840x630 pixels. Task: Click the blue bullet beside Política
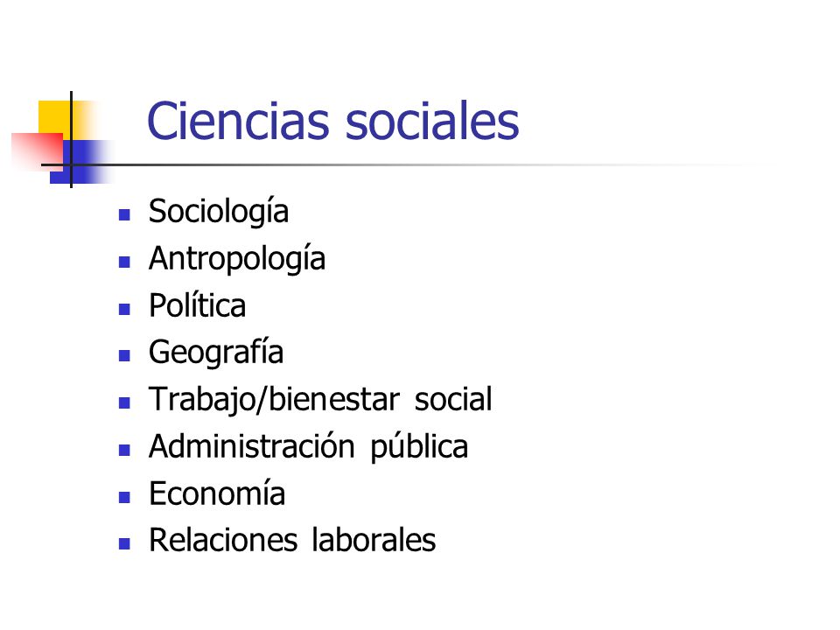[x=124, y=309]
